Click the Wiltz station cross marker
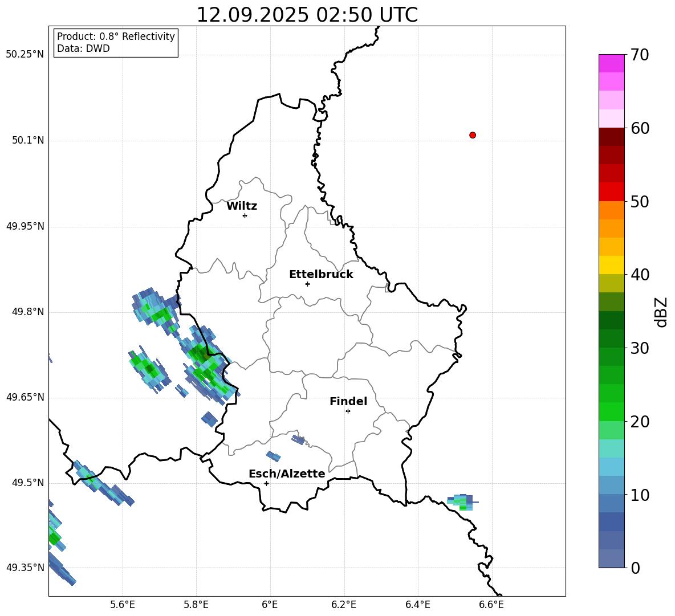The width and height of the screenshot is (675, 616). pyautogui.click(x=245, y=215)
